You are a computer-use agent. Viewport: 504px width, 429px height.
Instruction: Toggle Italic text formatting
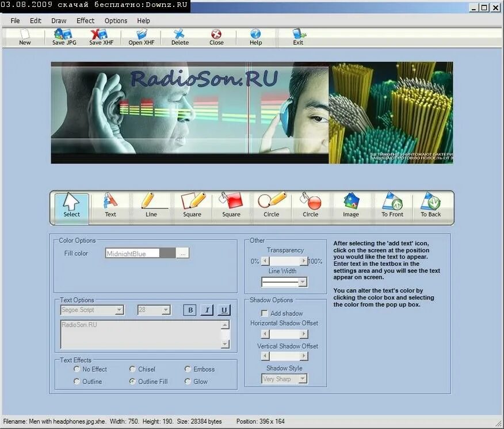click(207, 310)
